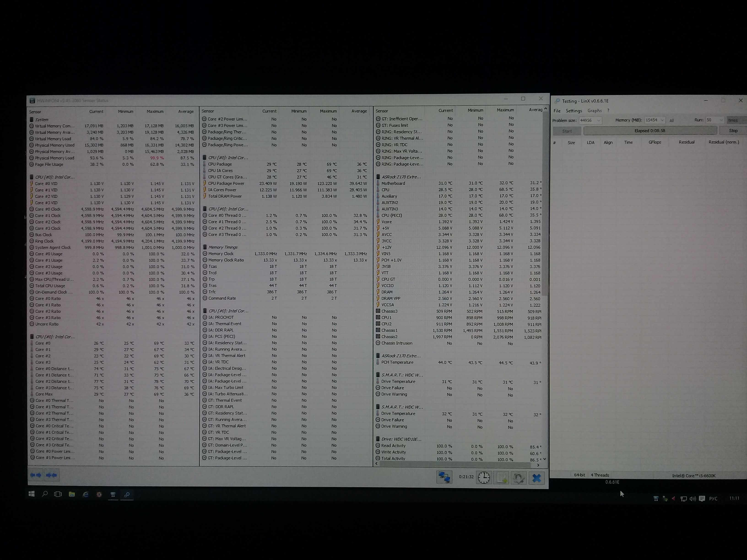Click the All memory link
Screen dimensions: 747x560
pyautogui.click(x=671, y=121)
